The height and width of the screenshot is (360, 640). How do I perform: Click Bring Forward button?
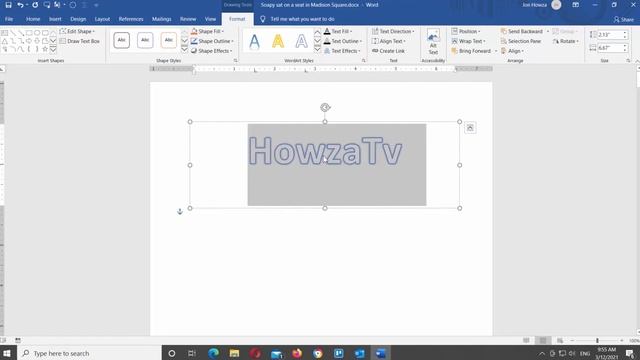click(471, 51)
